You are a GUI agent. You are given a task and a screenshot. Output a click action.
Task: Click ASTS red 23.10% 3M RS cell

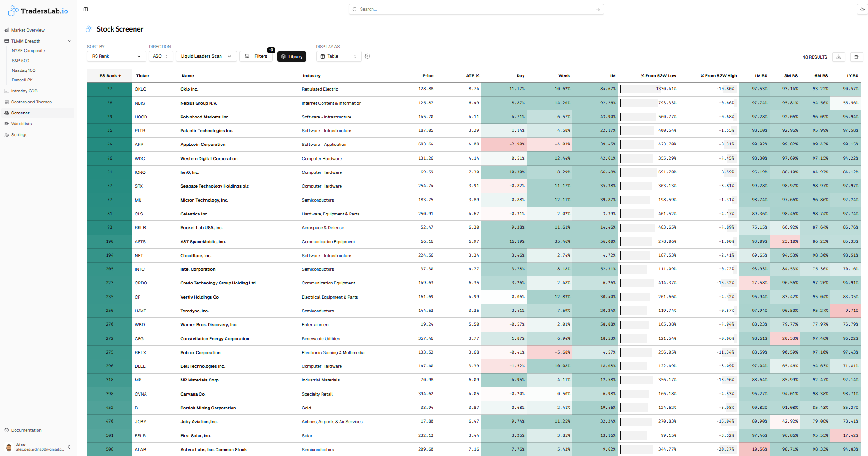click(784, 241)
